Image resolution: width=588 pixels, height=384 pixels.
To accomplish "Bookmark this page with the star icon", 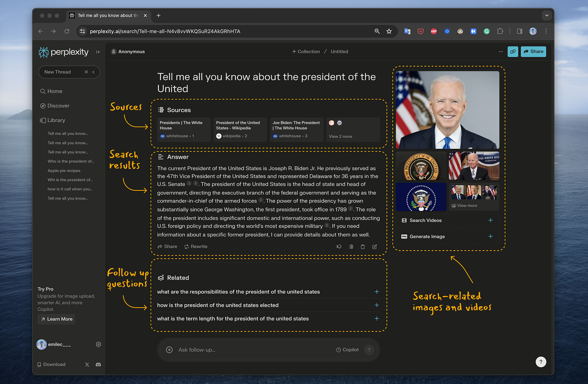I will (x=389, y=31).
